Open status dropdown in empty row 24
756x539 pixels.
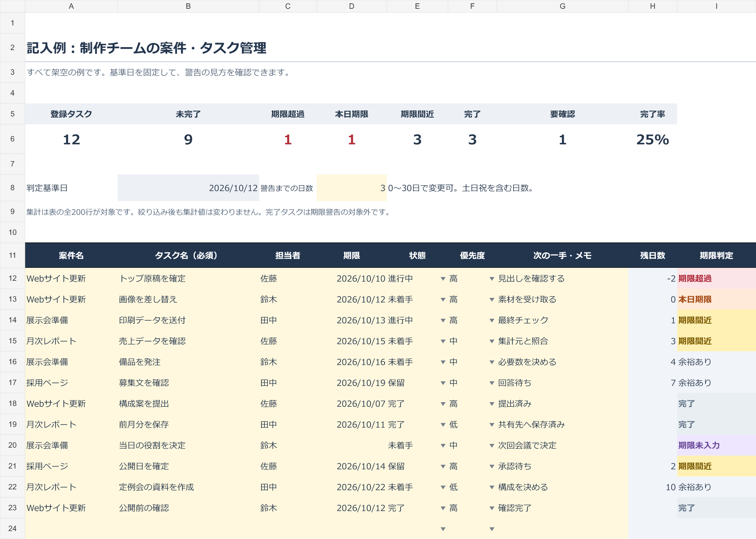point(443,529)
